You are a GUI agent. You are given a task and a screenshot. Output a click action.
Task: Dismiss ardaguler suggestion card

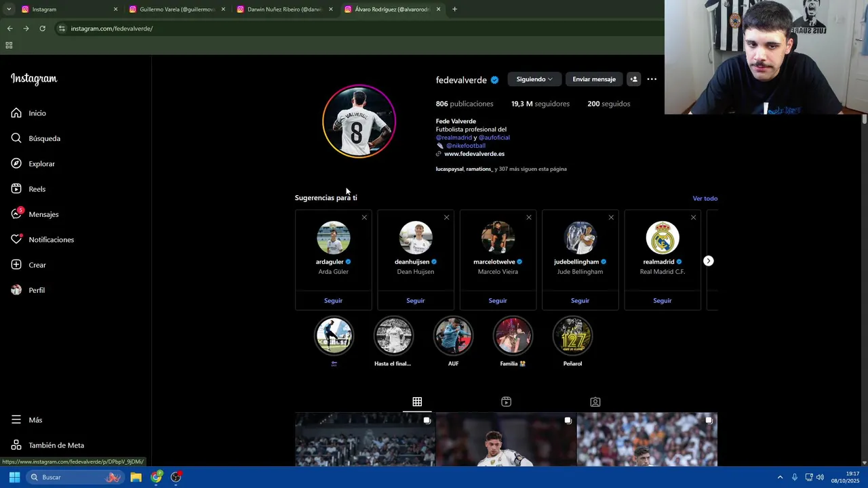364,218
